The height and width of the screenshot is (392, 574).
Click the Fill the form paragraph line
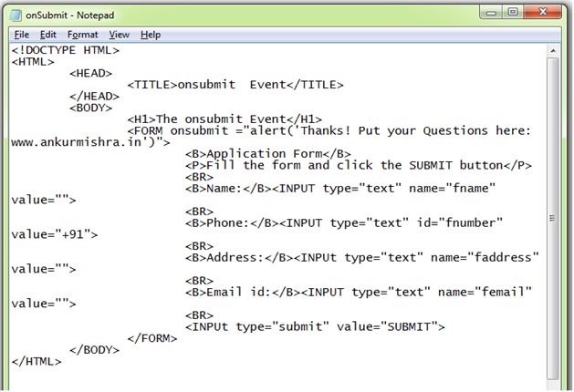pyautogui.click(x=359, y=165)
